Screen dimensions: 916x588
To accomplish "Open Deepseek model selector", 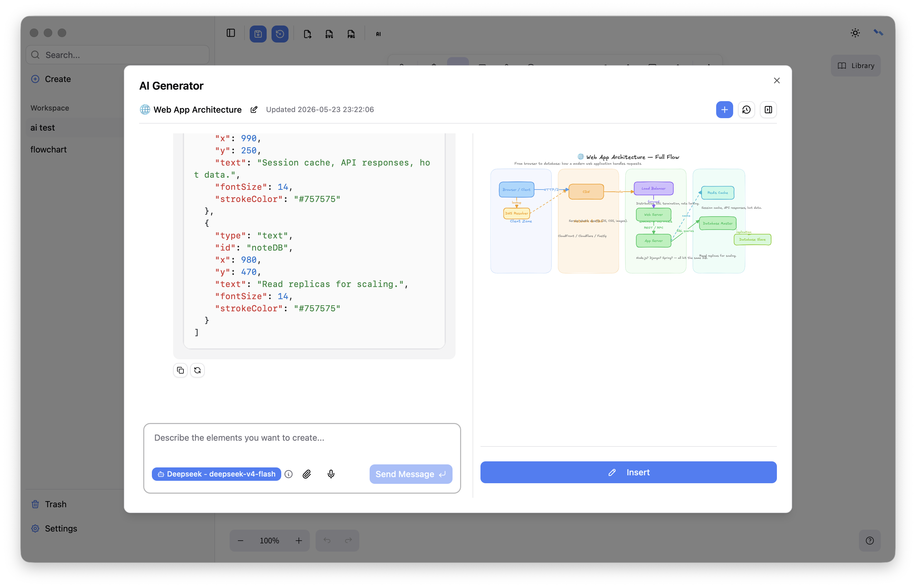I will point(217,474).
